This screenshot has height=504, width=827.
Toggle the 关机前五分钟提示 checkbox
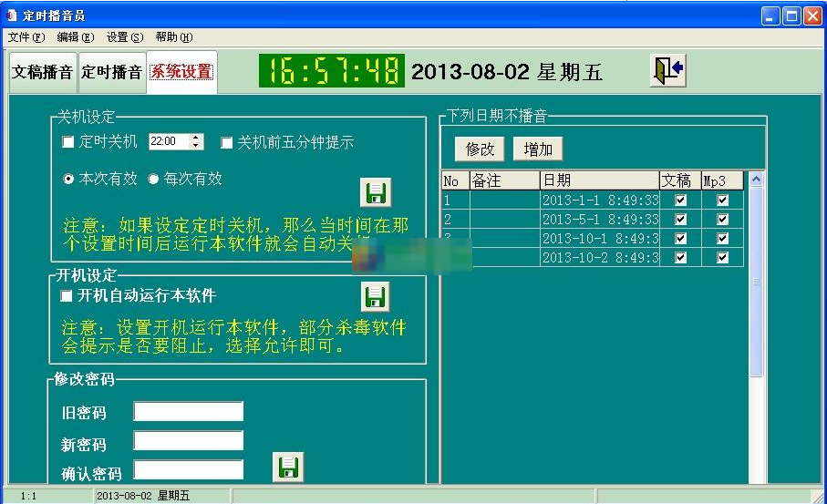coord(227,142)
